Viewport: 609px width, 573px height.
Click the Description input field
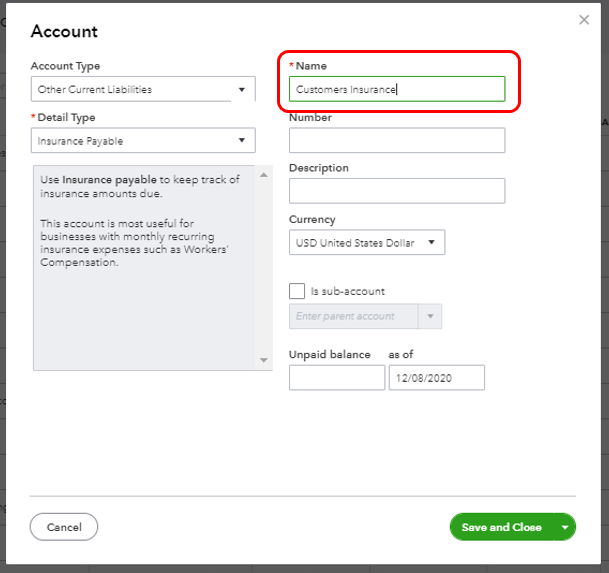click(x=397, y=191)
